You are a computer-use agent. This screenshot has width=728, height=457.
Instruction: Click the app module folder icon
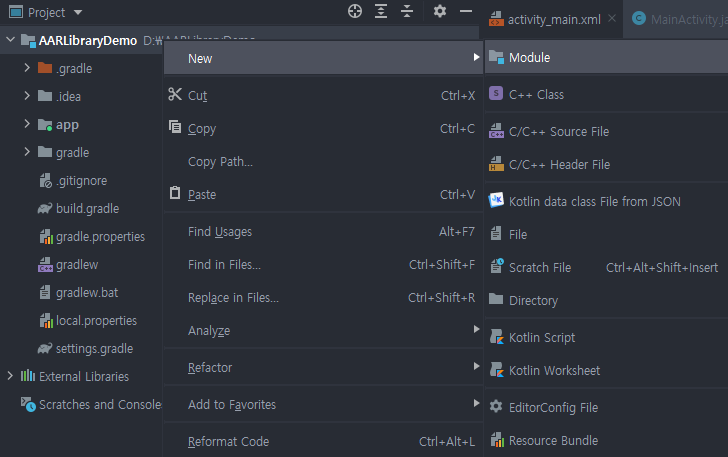coord(45,124)
